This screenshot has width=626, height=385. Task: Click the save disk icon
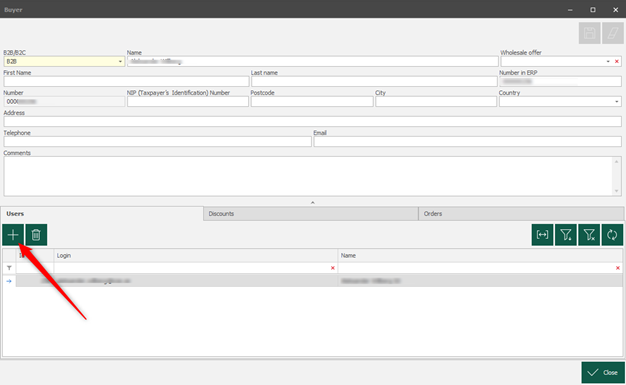pos(589,33)
